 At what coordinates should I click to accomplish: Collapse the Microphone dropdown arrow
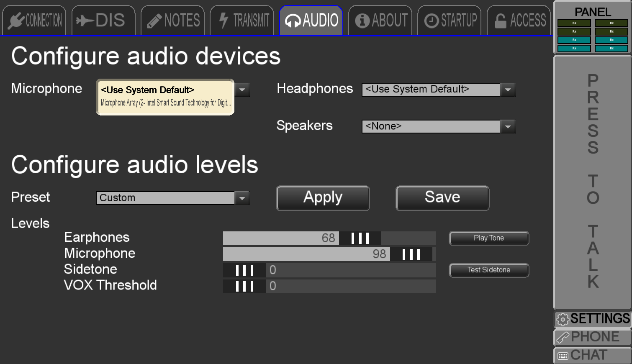(x=242, y=90)
